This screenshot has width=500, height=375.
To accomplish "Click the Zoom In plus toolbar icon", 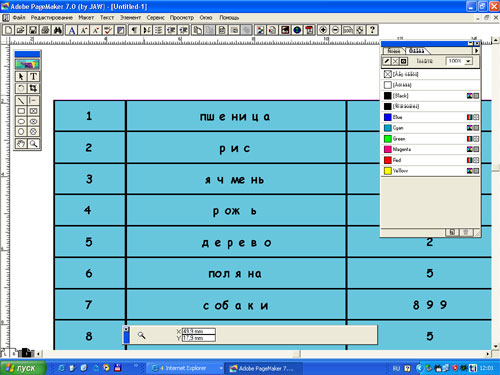I will coord(323,30).
